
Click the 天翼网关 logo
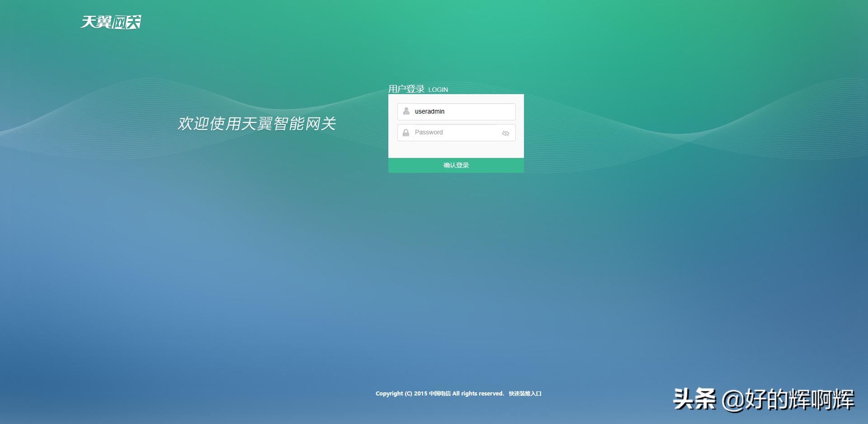coord(111,22)
